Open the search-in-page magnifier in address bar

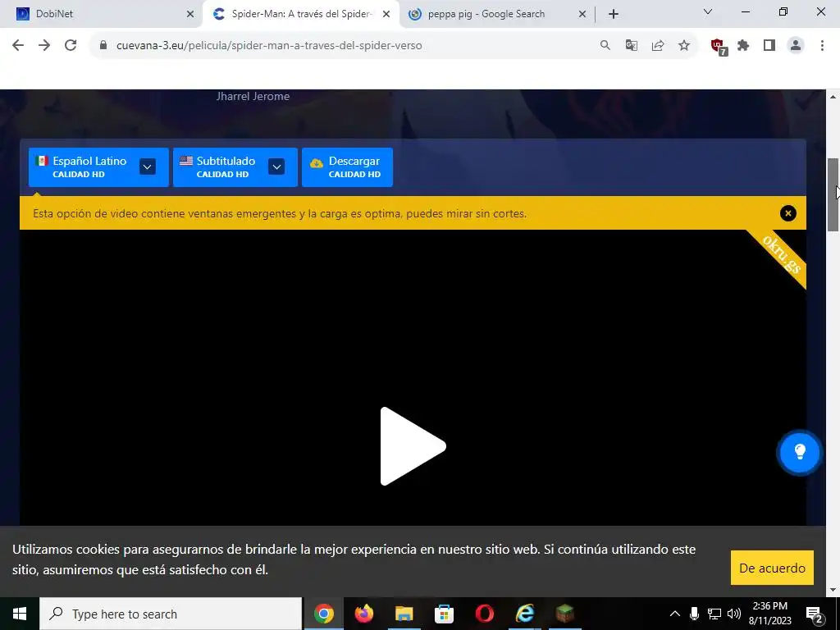(605, 46)
